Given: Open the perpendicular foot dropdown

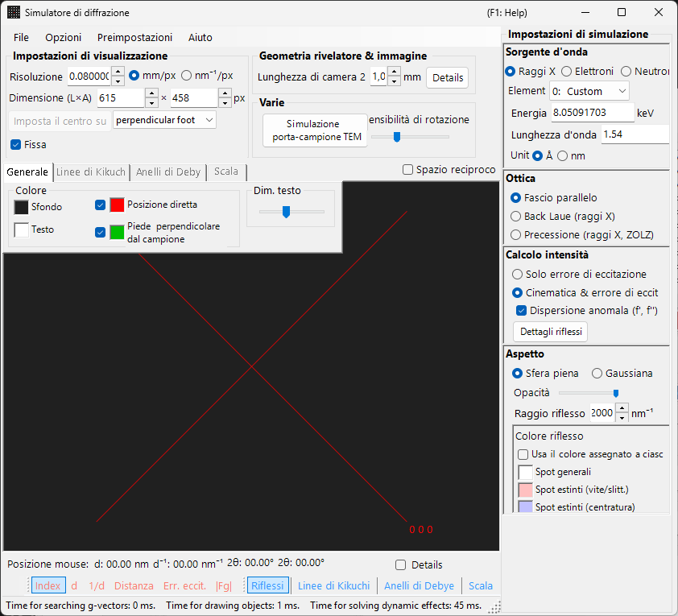Looking at the screenshot, I should click(164, 120).
